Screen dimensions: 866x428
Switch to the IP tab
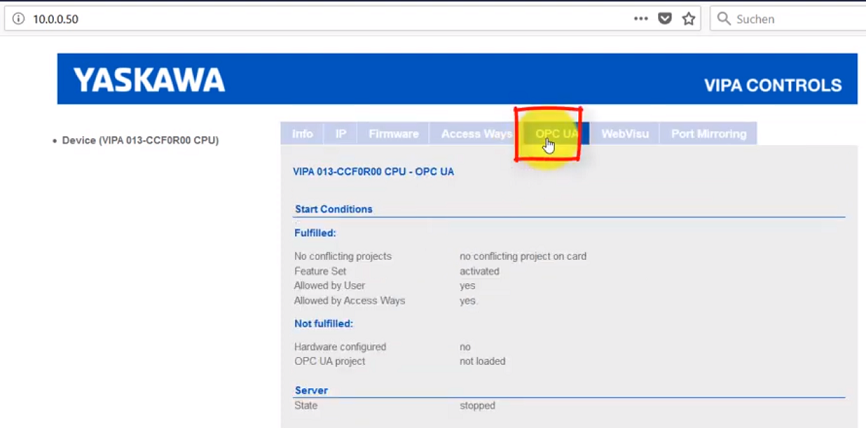pyautogui.click(x=341, y=134)
